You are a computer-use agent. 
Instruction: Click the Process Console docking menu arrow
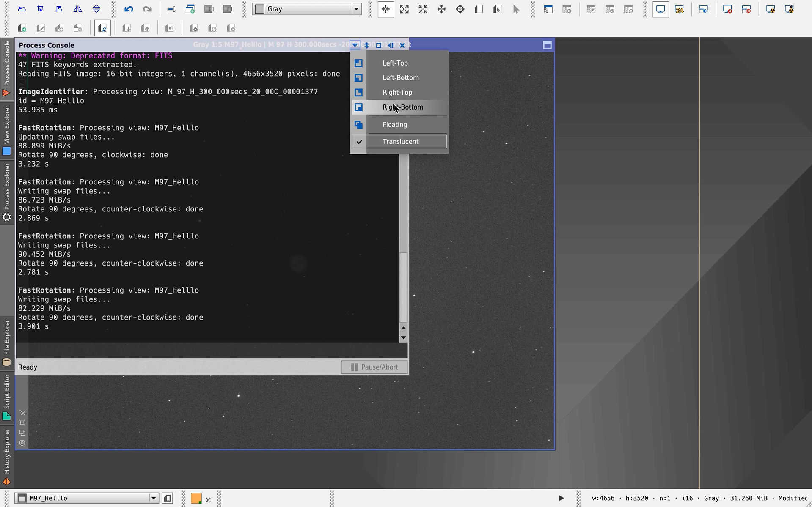[355, 45]
